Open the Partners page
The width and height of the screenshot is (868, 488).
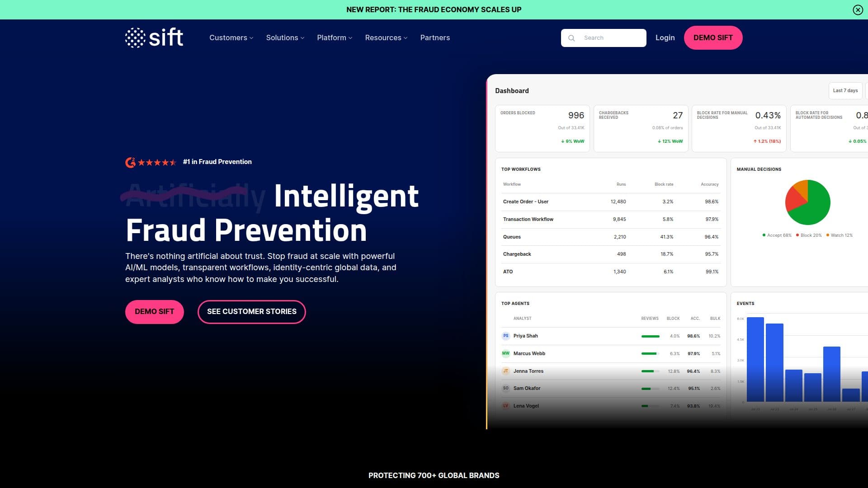tap(435, 38)
